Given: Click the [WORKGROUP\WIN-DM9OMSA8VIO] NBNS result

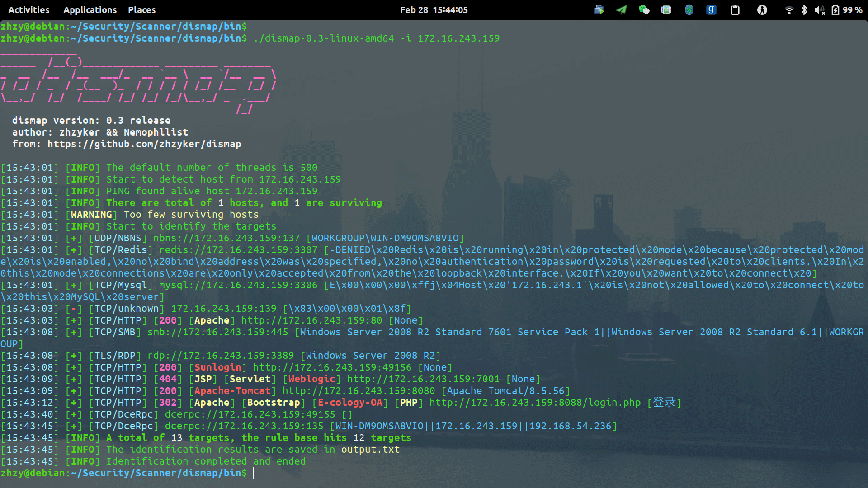Looking at the screenshot, I should [x=386, y=238].
